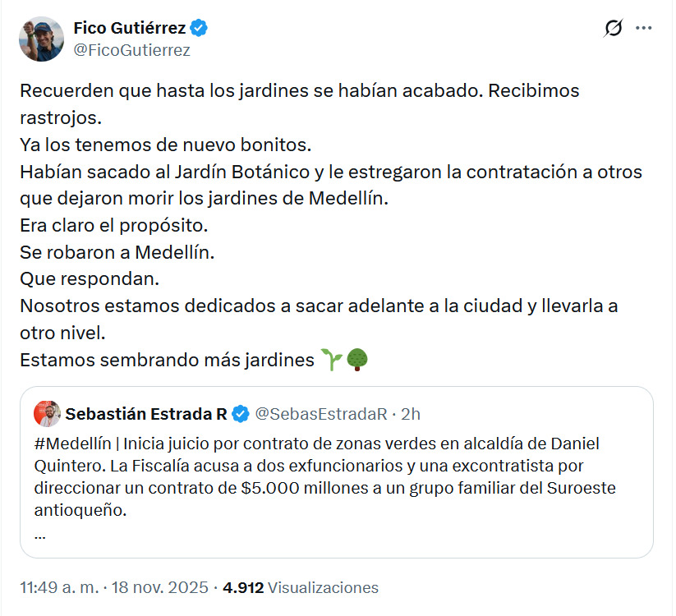Click the verified badge beside Fico Gutiérrez
This screenshot has height=616, width=676.
point(199,28)
